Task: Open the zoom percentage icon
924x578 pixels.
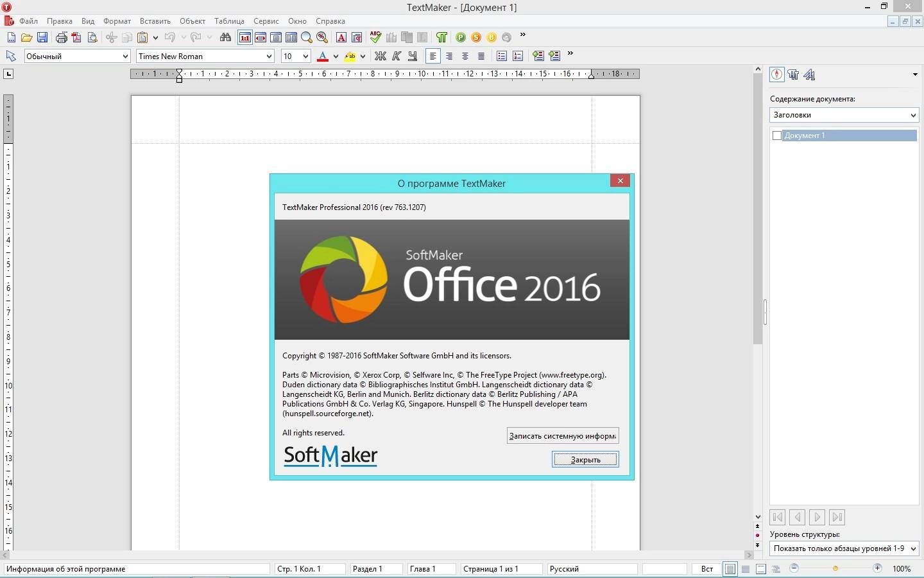Action: [322, 37]
